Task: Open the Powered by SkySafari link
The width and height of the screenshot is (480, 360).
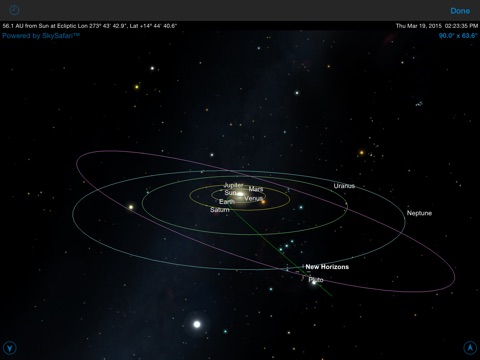Action: point(41,36)
